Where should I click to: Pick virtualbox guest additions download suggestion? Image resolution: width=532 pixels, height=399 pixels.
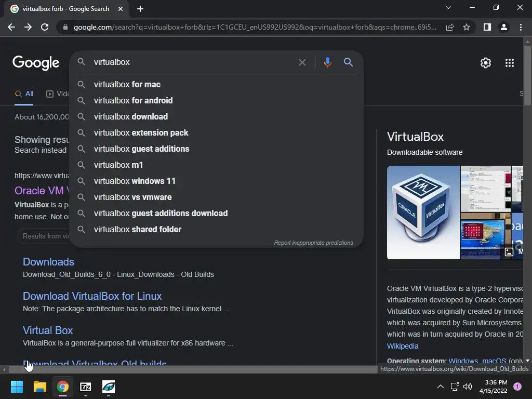[x=217, y=214]
